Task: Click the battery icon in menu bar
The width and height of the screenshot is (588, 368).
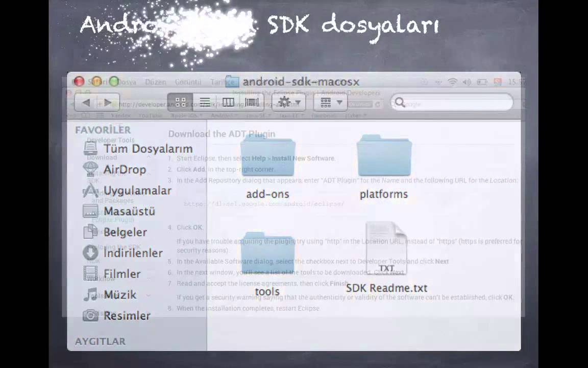Action: 482,82
